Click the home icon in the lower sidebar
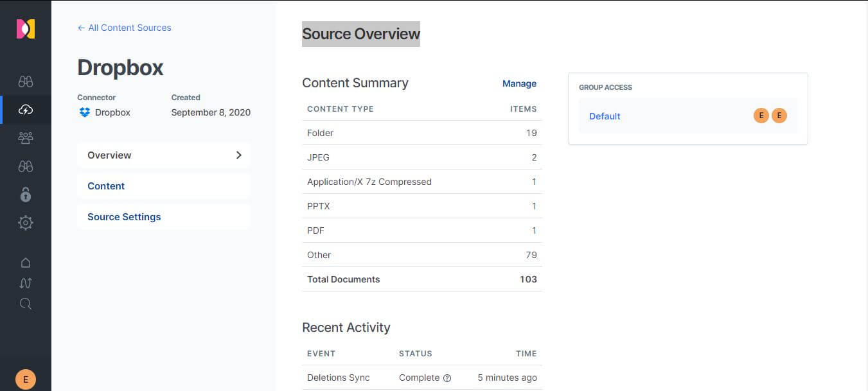The height and width of the screenshot is (391, 868). [25, 262]
